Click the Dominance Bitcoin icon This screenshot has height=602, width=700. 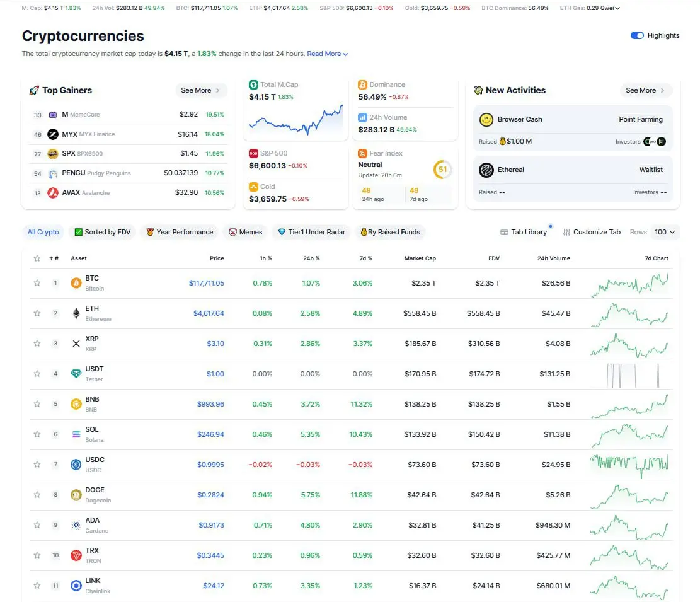362,84
